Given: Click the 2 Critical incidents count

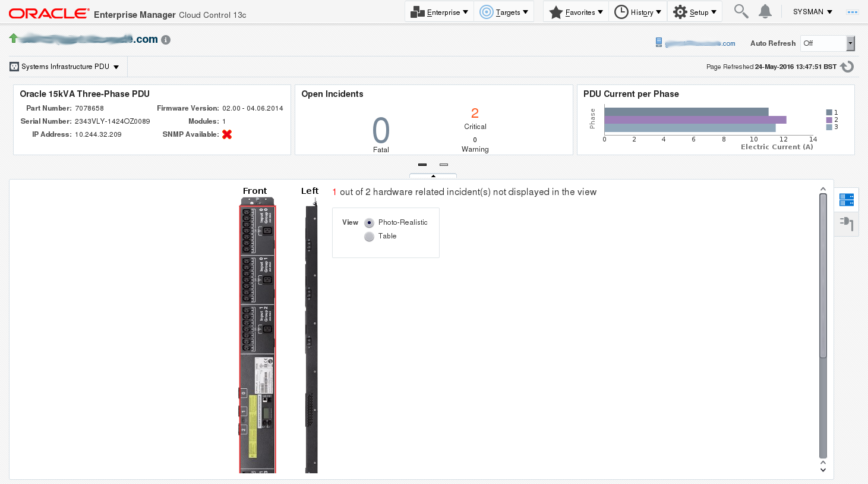Looking at the screenshot, I should pyautogui.click(x=475, y=113).
